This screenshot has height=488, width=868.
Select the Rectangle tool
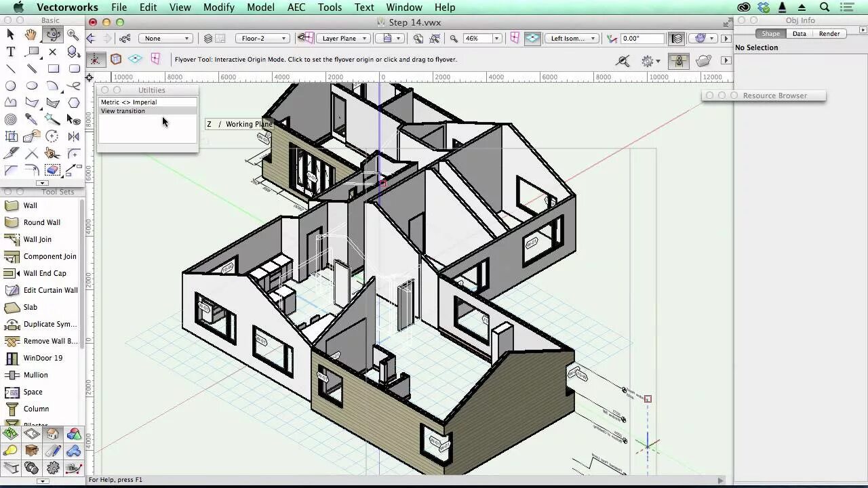pyautogui.click(x=53, y=68)
